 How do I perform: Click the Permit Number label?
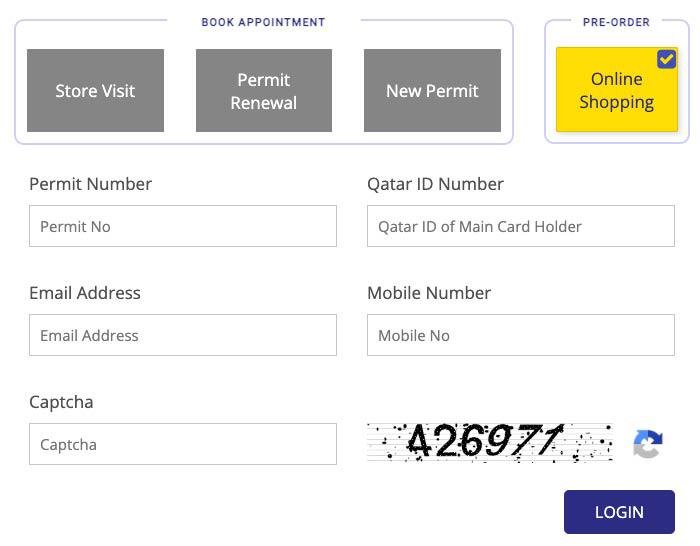pyautogui.click(x=91, y=184)
